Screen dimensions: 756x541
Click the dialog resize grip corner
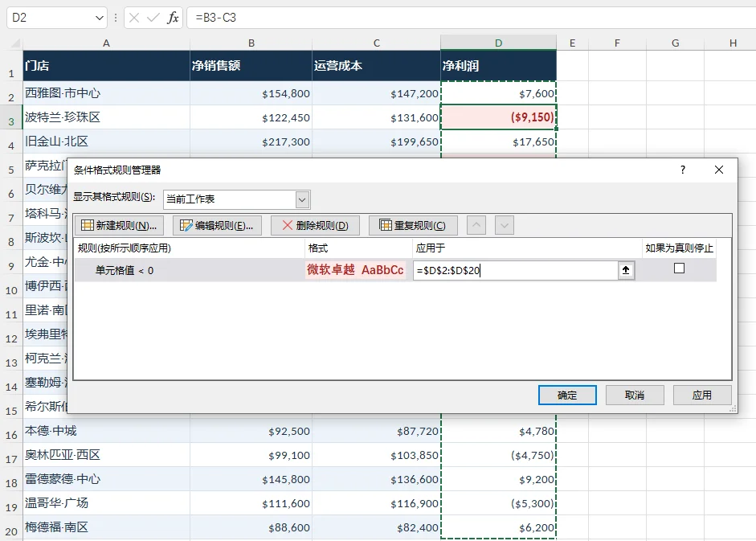coord(734,409)
